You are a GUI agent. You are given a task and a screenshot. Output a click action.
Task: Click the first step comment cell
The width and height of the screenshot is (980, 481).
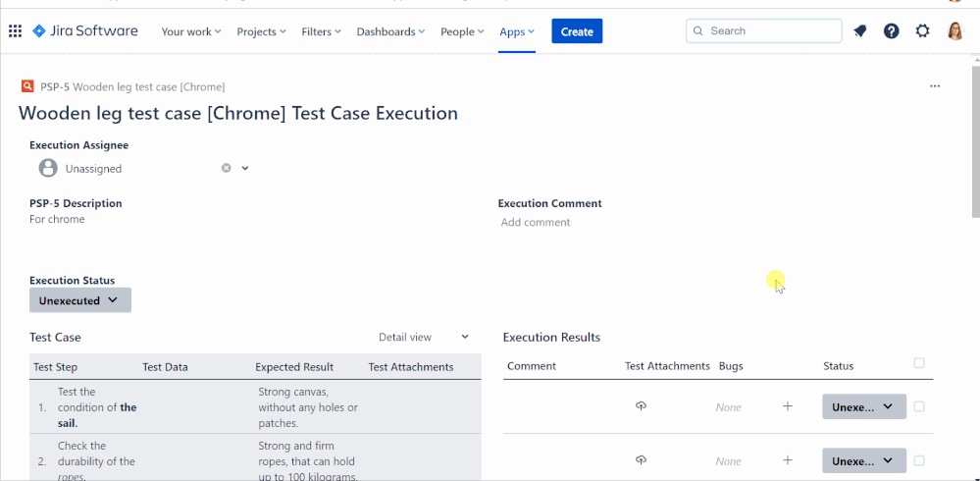coord(562,406)
